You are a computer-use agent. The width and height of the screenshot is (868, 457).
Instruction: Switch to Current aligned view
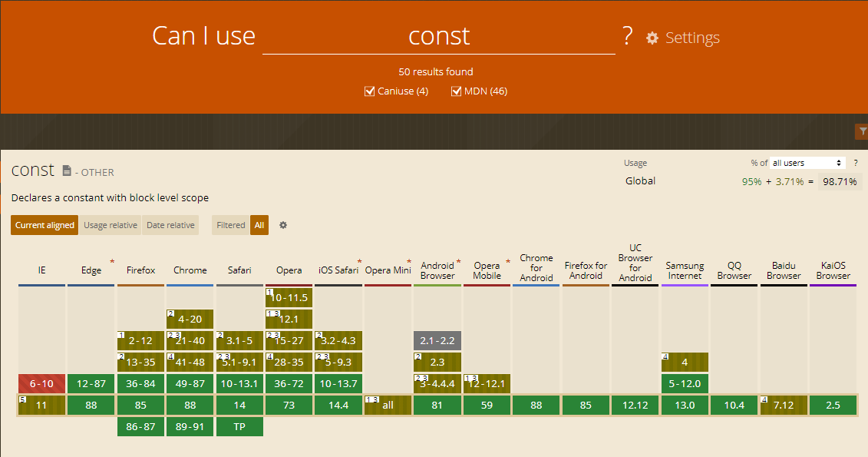click(x=45, y=225)
